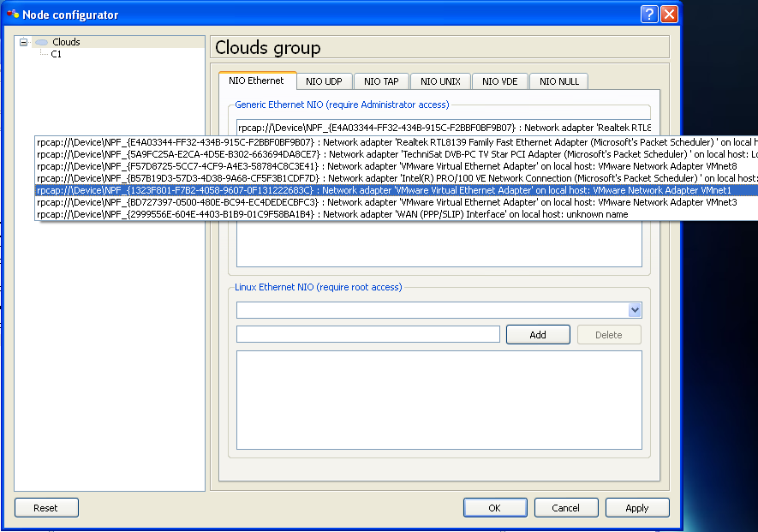Open the NIO UNIX tab

(x=440, y=81)
